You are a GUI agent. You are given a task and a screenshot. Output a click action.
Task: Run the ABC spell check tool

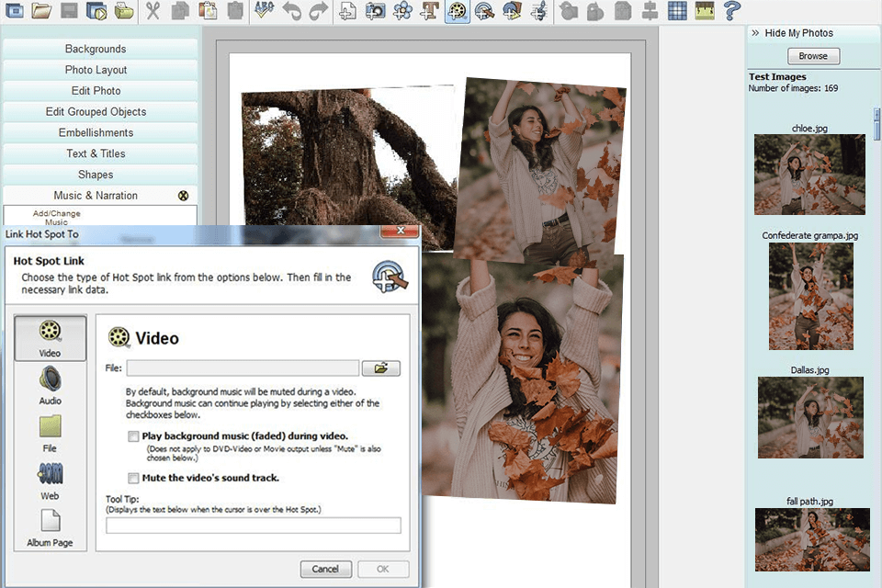(264, 10)
